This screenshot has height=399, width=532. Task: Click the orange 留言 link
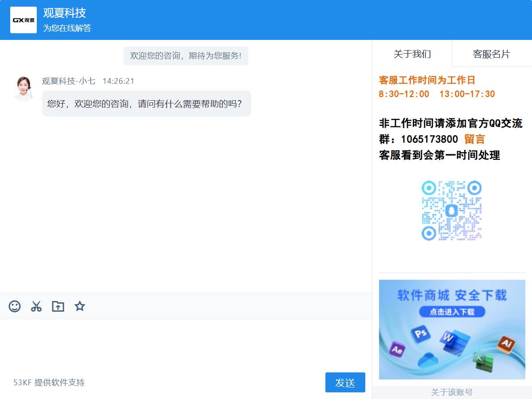coord(474,139)
